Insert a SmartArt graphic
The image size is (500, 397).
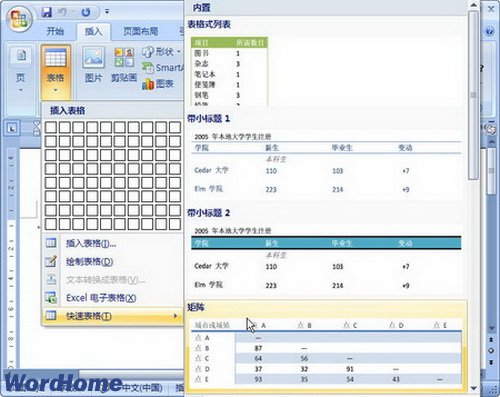[163, 68]
